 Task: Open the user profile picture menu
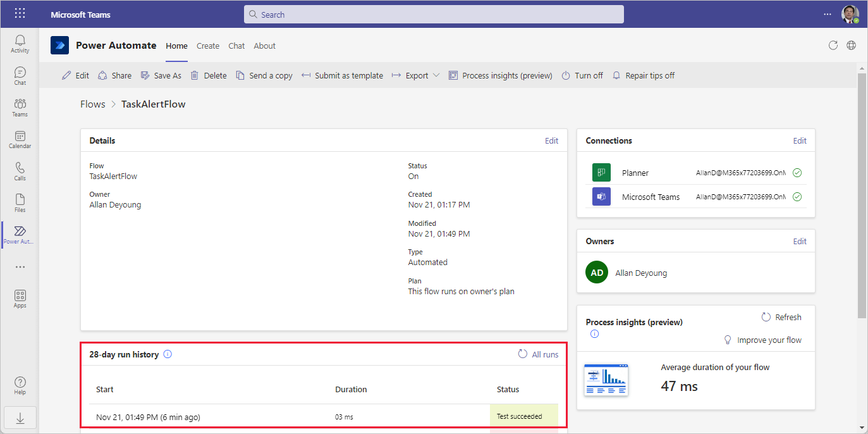[x=850, y=14]
